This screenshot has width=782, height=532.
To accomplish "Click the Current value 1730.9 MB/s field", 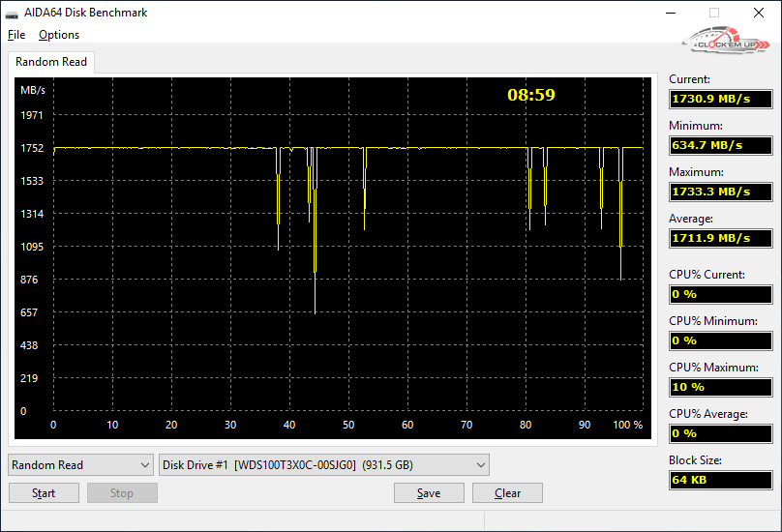I will (721, 99).
